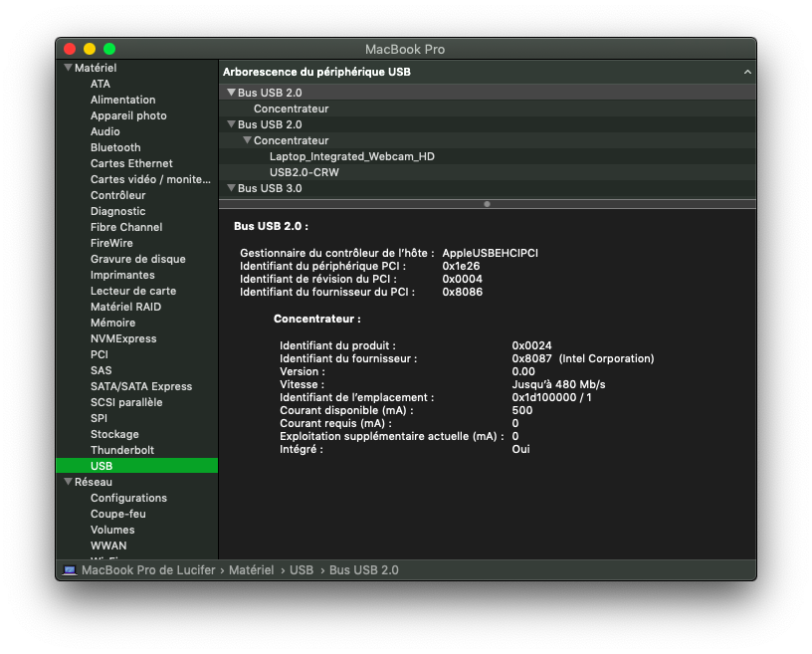Select the Bus USB 3.0 row
The height and width of the screenshot is (654, 812).
tap(488, 188)
